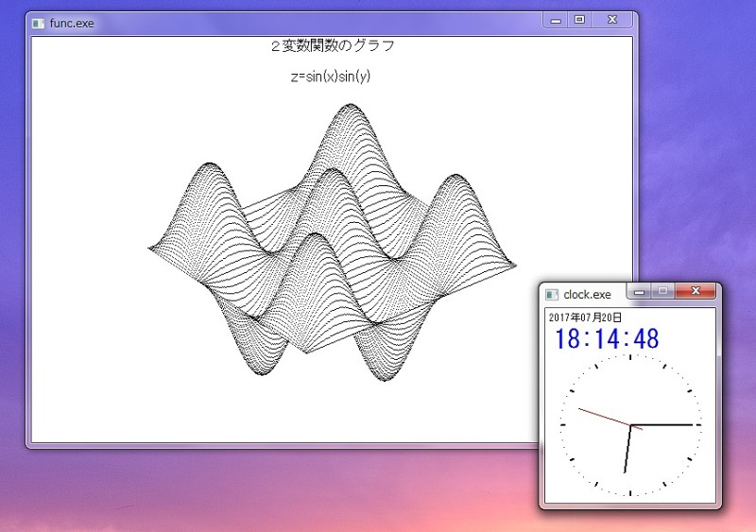This screenshot has height=532, width=756.
Task: Click the clock.exe title bar text
Action: (587, 294)
